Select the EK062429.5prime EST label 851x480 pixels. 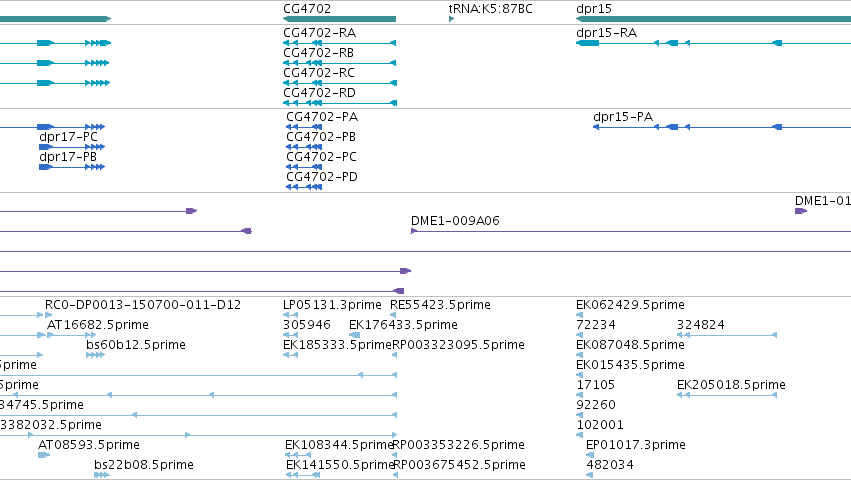pos(630,305)
